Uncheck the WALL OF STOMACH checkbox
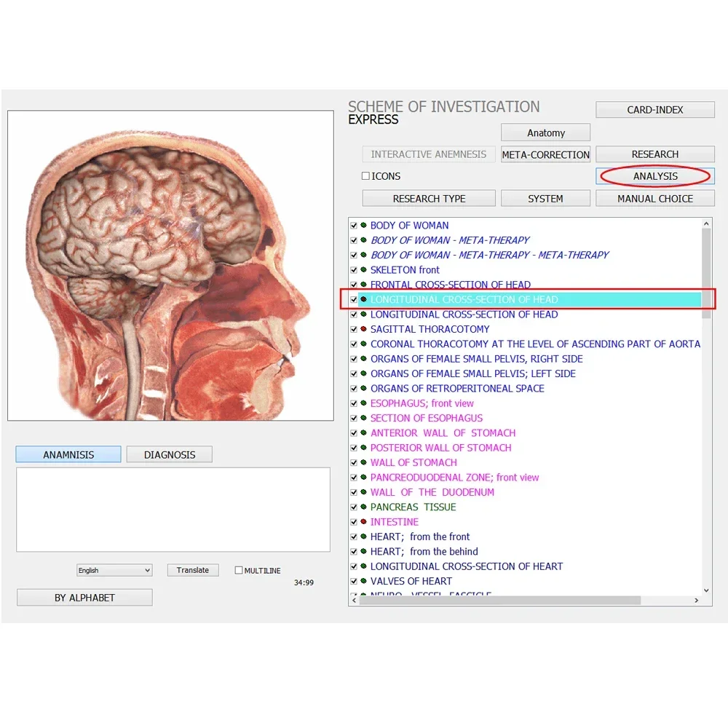728x728 pixels. (354, 463)
